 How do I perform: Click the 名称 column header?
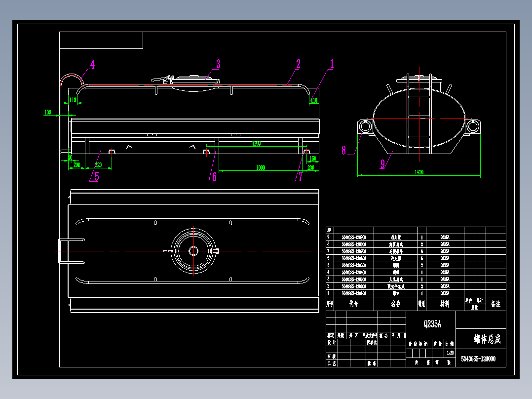pos(396,304)
